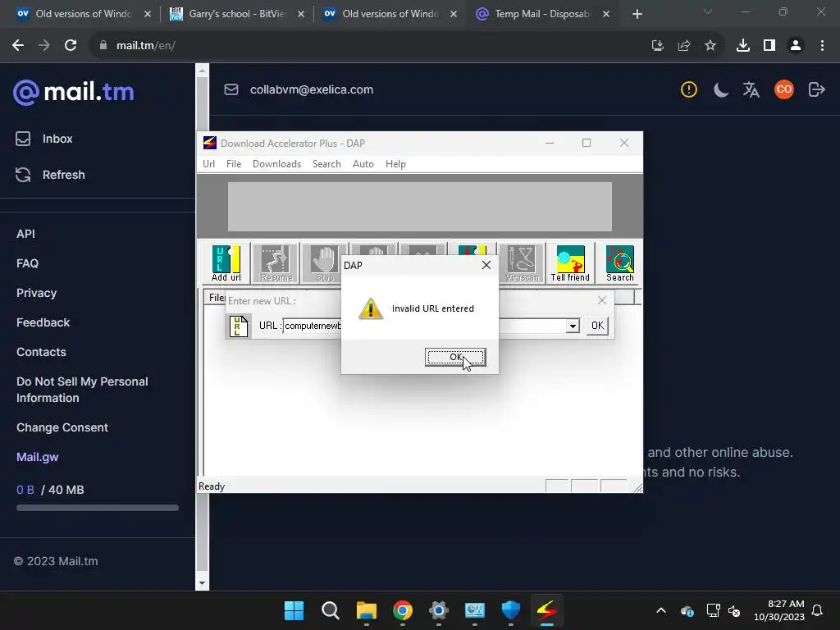Bookmark this page with star icon
840x630 pixels.
tap(710, 46)
